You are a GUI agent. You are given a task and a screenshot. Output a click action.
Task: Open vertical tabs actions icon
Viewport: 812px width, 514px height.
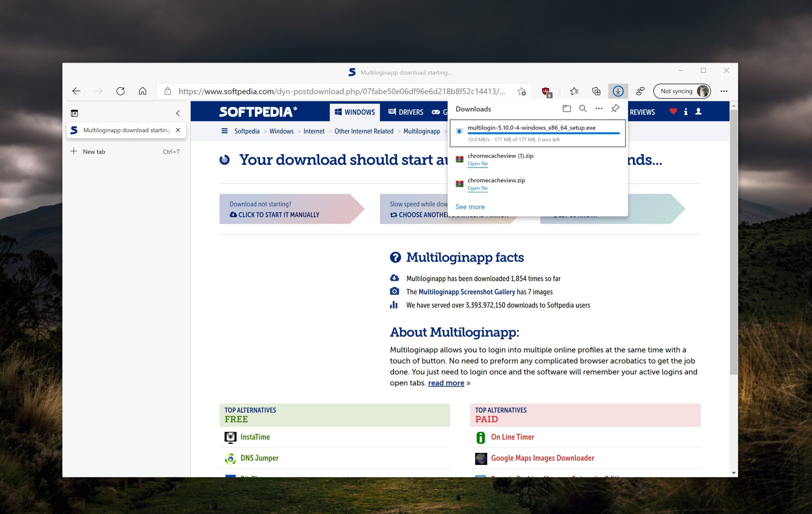pyautogui.click(x=75, y=113)
